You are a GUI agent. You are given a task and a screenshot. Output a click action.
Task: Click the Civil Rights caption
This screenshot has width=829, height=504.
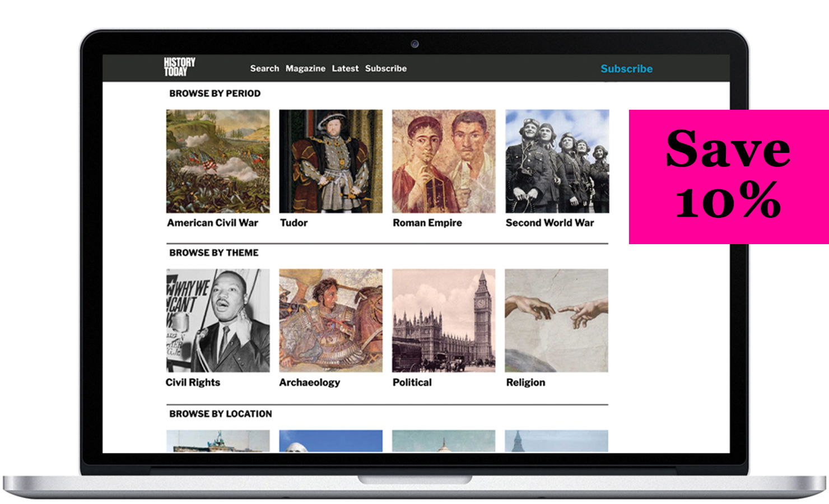(193, 382)
